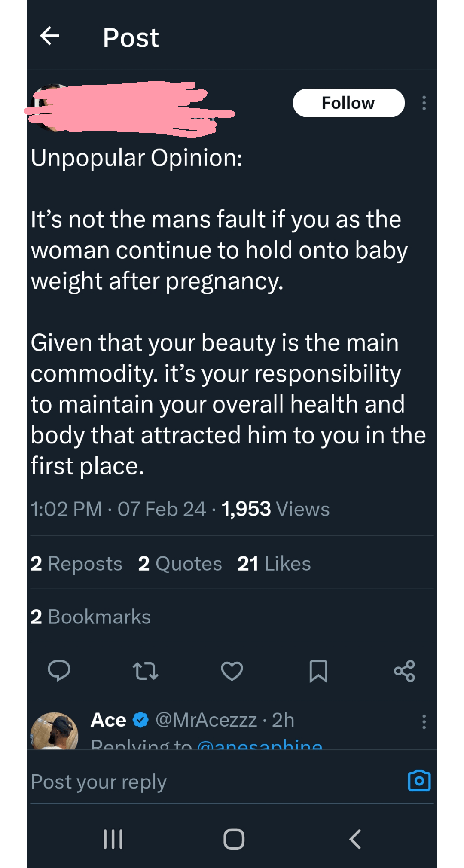Open Android recent apps overview
Image resolution: width=464 pixels, height=868 pixels.
click(113, 840)
